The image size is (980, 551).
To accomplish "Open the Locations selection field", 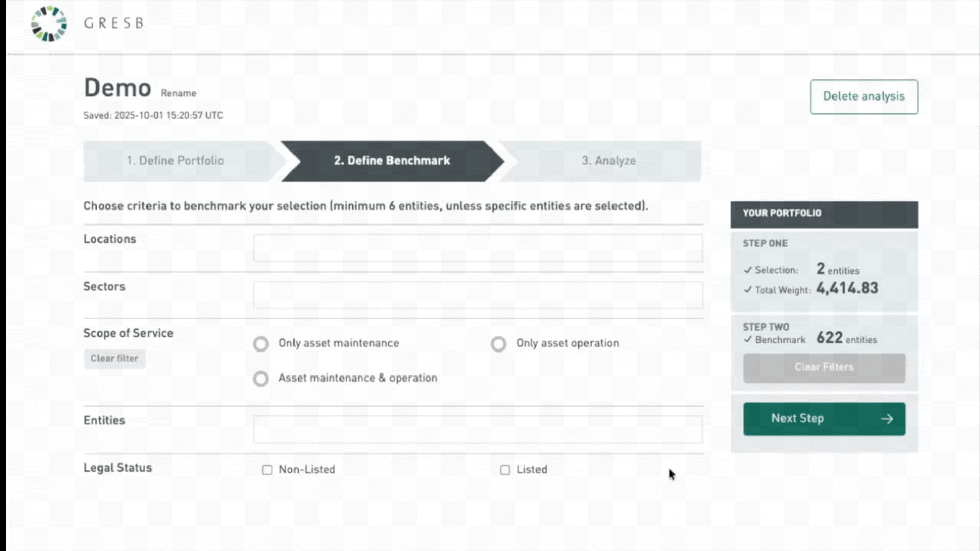I will (x=477, y=248).
